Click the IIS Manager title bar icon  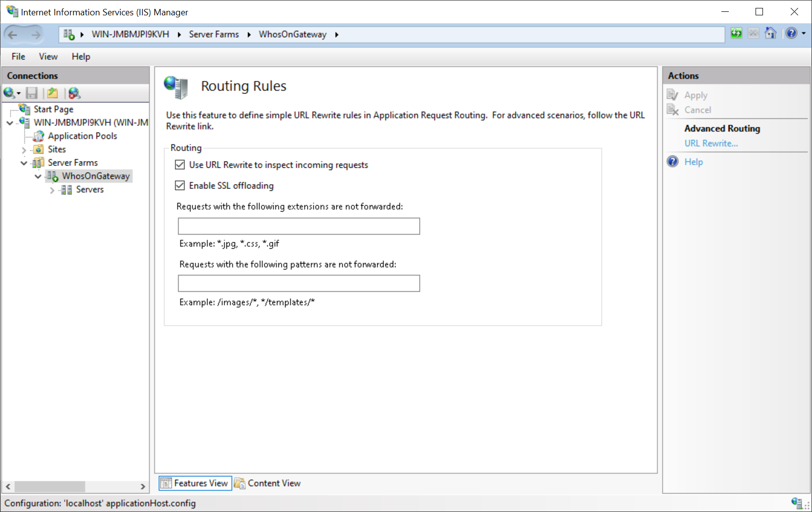(12, 11)
